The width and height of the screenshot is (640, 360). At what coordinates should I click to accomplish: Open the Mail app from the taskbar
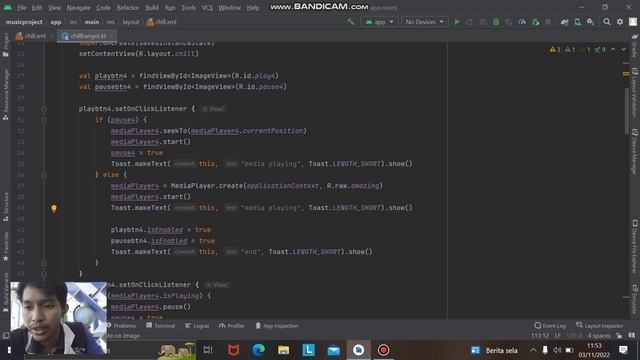333,350
